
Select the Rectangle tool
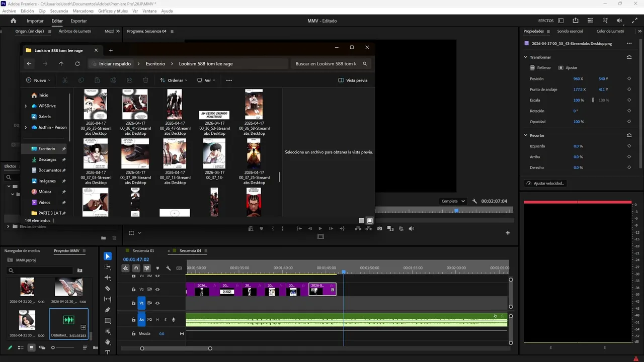tap(108, 320)
